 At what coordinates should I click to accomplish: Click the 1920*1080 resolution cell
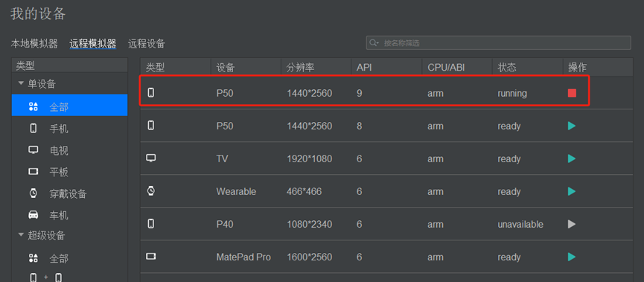(309, 158)
